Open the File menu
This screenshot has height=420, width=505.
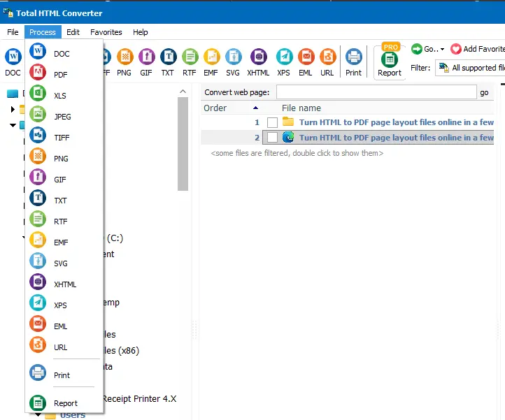click(x=13, y=32)
